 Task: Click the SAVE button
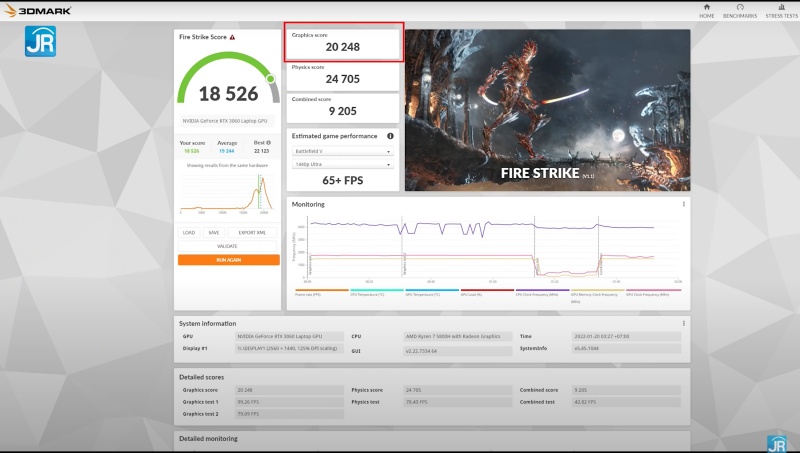pos(214,233)
